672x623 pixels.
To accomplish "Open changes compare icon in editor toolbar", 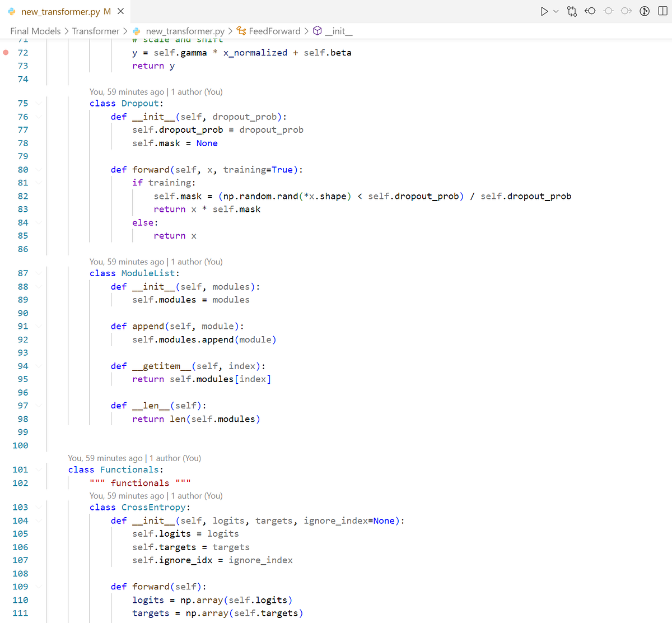I will pyautogui.click(x=572, y=11).
